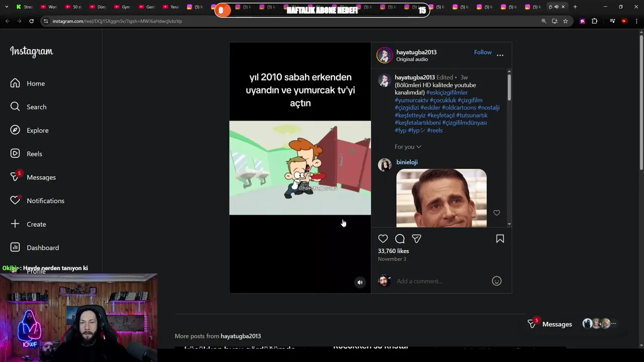Screen dimensions: 644x362
Task: Open the three-dot more options menu
Action: (500, 55)
